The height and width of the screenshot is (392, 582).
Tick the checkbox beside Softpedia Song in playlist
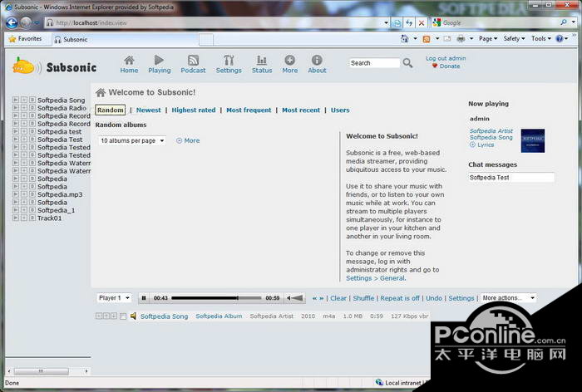124,316
